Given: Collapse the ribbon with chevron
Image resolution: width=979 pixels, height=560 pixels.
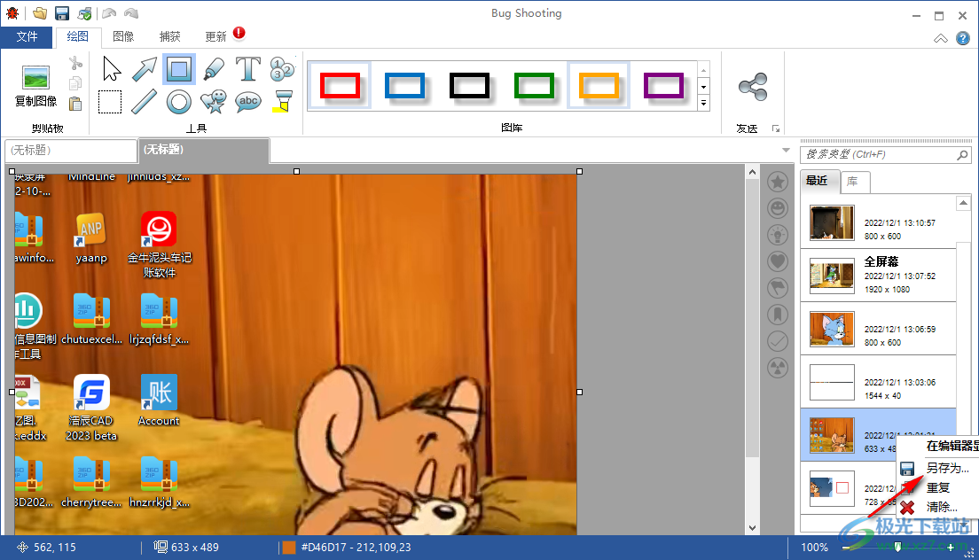Looking at the screenshot, I should point(940,39).
